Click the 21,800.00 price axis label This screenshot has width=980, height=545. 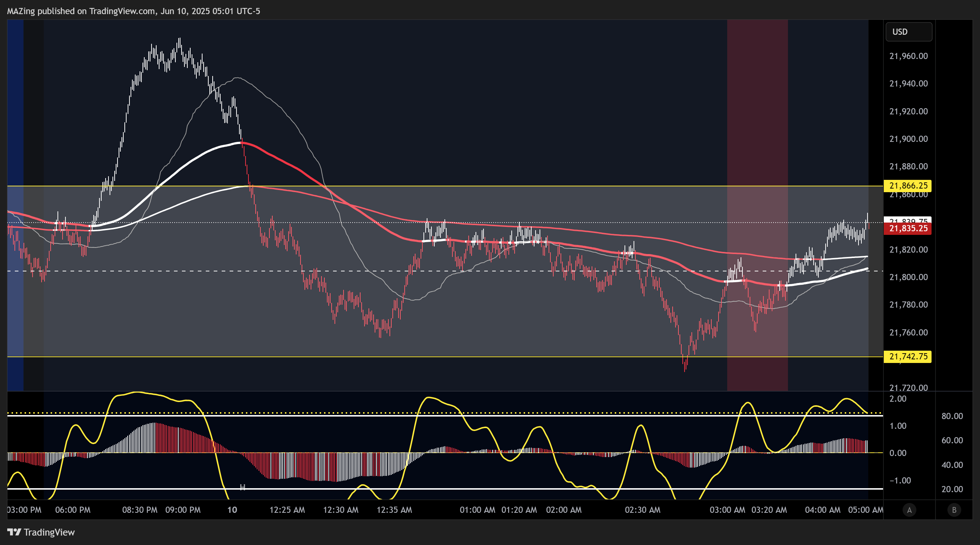tap(908, 277)
